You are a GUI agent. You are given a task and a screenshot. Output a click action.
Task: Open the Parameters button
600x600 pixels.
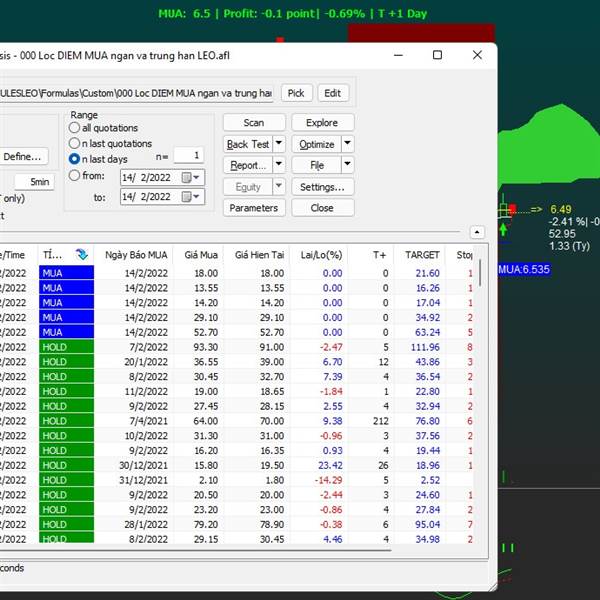[x=254, y=208]
